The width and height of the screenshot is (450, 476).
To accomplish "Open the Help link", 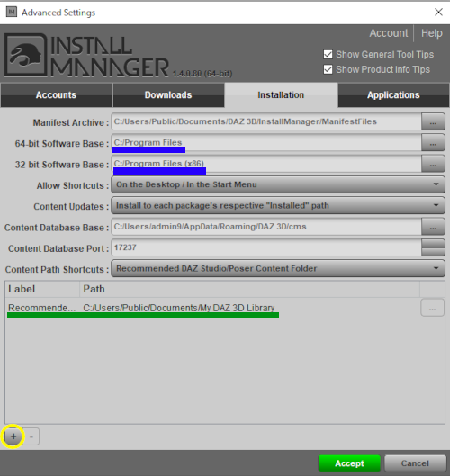I will 431,33.
